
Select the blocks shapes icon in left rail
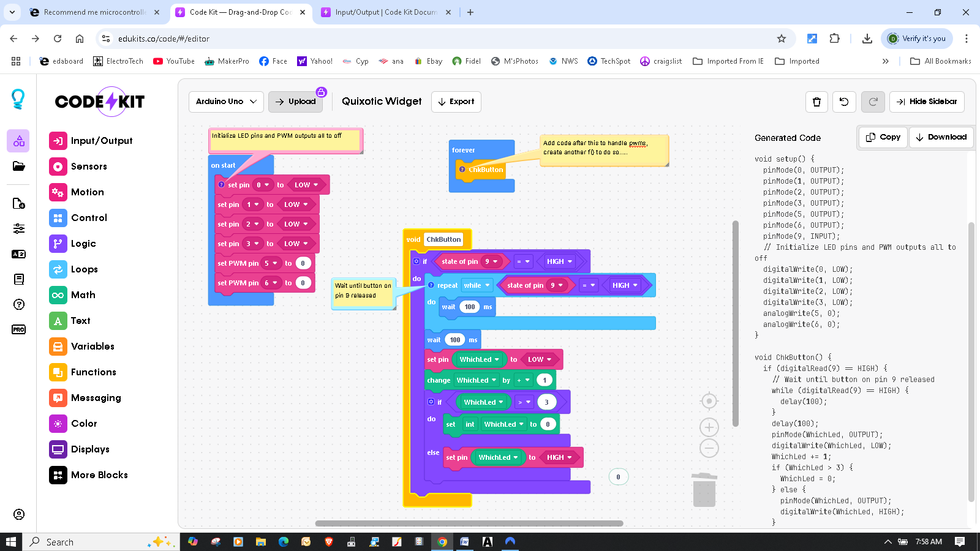point(18,141)
